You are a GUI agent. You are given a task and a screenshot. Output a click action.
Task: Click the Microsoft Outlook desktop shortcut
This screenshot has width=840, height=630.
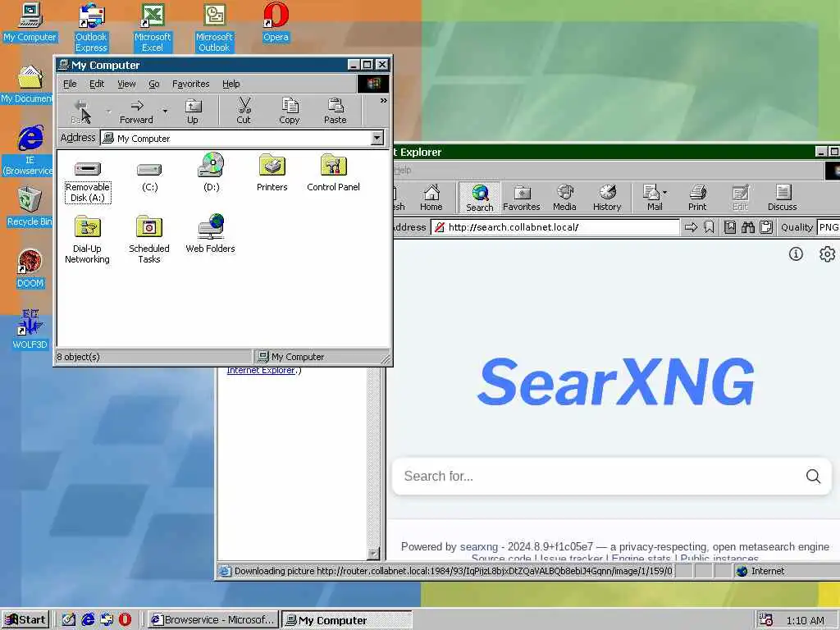(x=214, y=27)
